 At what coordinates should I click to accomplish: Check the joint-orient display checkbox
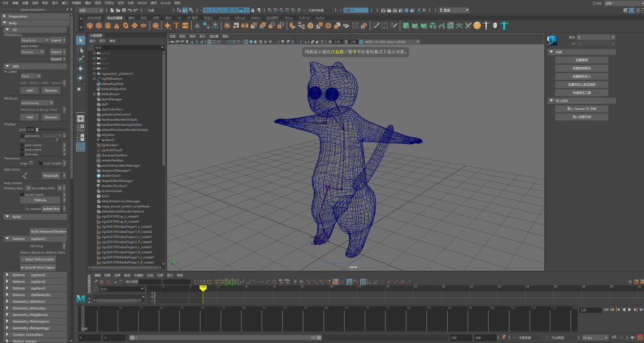click(x=22, y=149)
